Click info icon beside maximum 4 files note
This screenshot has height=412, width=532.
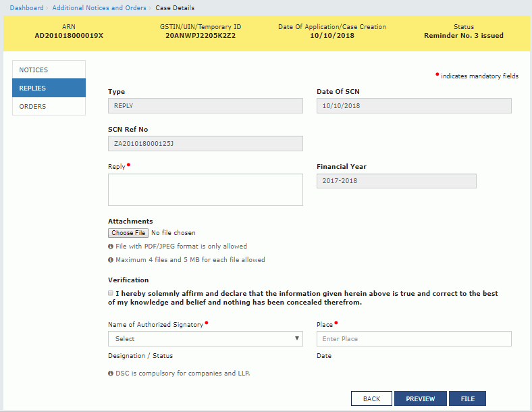[111, 260]
